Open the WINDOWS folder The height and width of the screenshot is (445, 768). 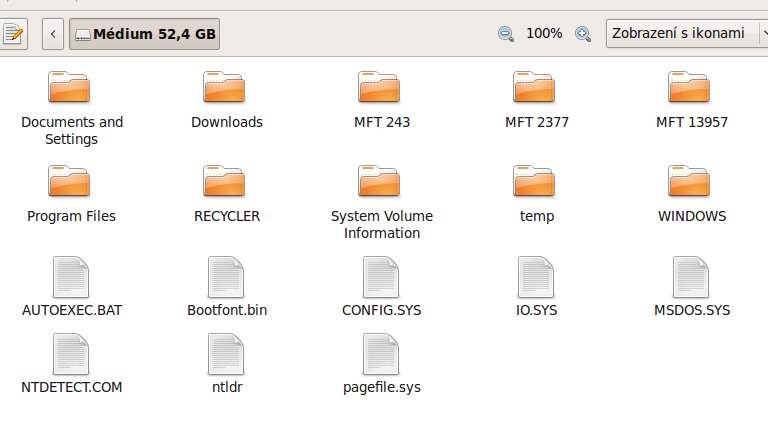[x=691, y=183]
